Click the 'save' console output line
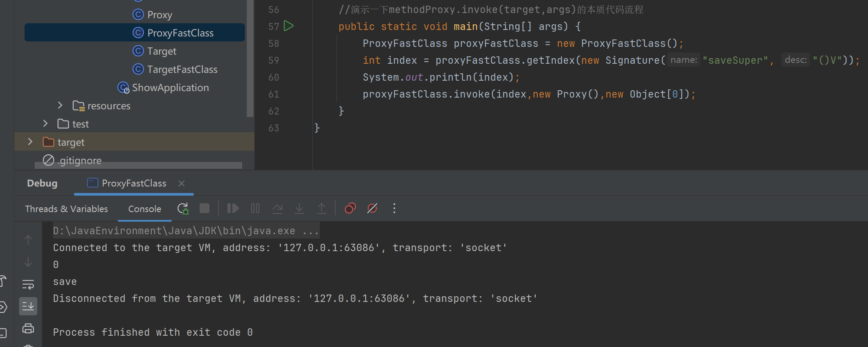Screen dimensions: 868x347 tap(65, 282)
